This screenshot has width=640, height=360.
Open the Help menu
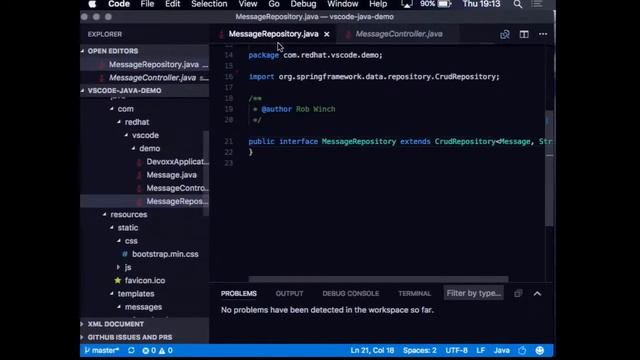coord(378,4)
